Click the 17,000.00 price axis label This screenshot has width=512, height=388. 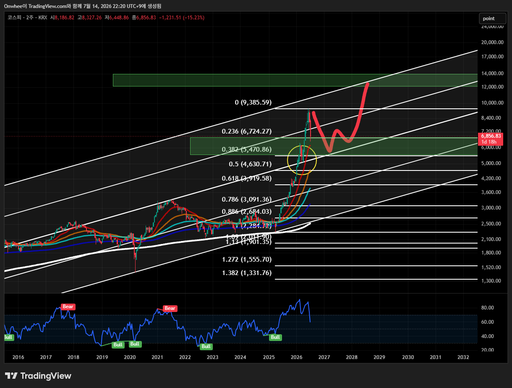click(x=492, y=57)
